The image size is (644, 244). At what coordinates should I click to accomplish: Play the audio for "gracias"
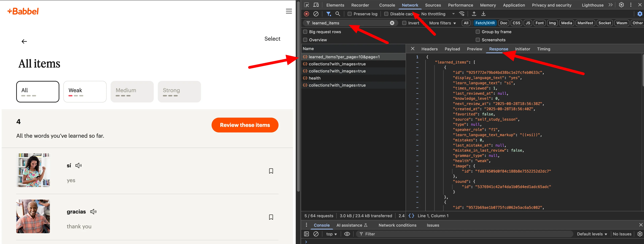coord(93,212)
